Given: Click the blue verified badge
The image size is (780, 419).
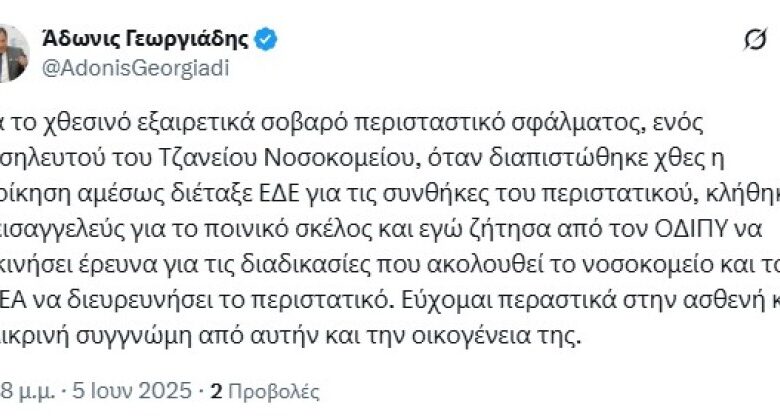Looking at the screenshot, I should point(266,40).
